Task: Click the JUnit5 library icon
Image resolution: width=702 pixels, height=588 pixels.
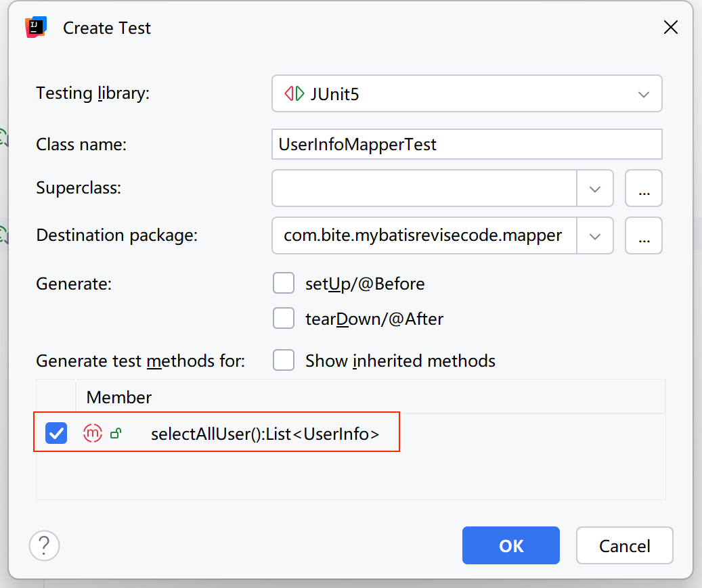Action: click(x=294, y=94)
